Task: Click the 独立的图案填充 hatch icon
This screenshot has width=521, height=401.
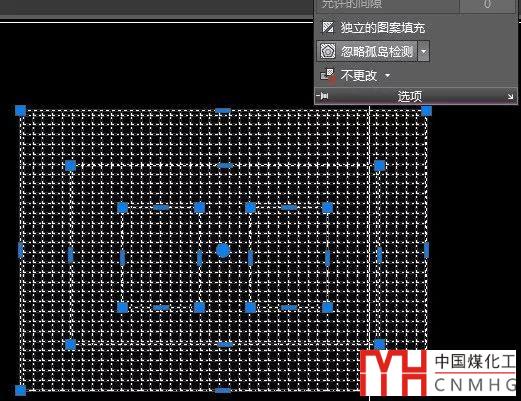Action: 328,27
